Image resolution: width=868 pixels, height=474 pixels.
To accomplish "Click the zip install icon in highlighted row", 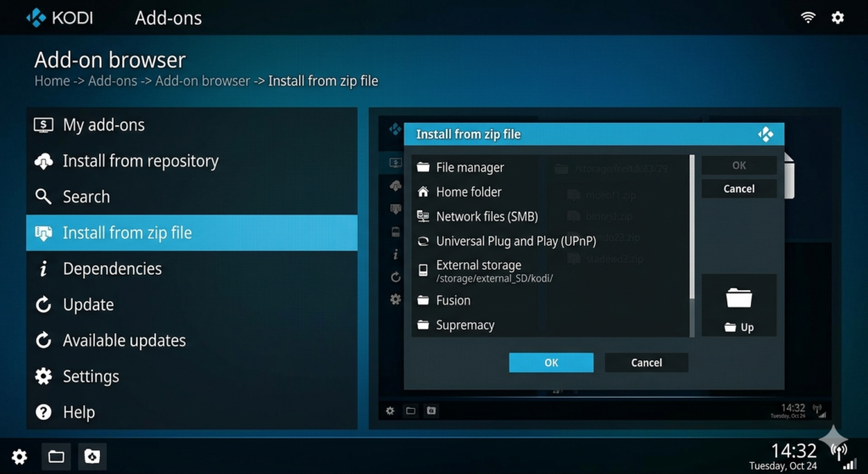I will (x=43, y=233).
